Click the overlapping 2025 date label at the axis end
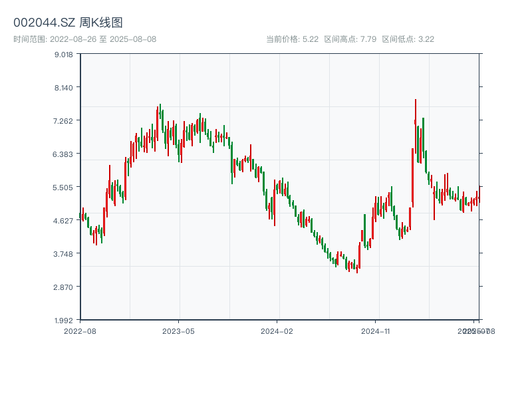The height and width of the screenshot is (399, 532). [x=475, y=331]
